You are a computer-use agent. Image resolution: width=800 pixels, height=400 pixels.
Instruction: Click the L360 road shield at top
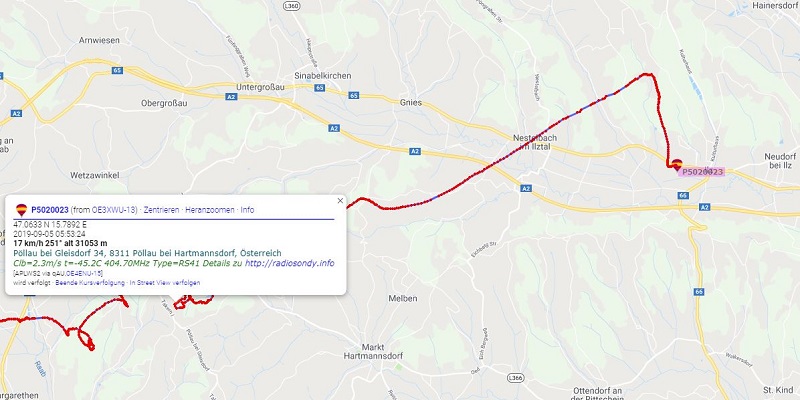tap(294, 6)
